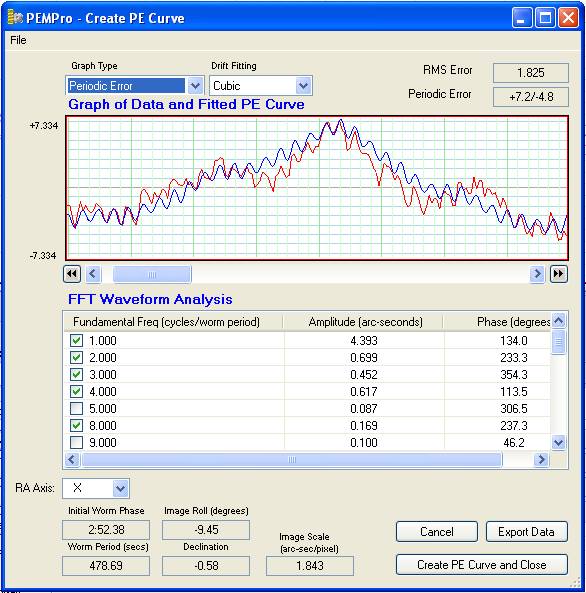
Task: Click FFT table scroll down arrow
Action: point(559,442)
